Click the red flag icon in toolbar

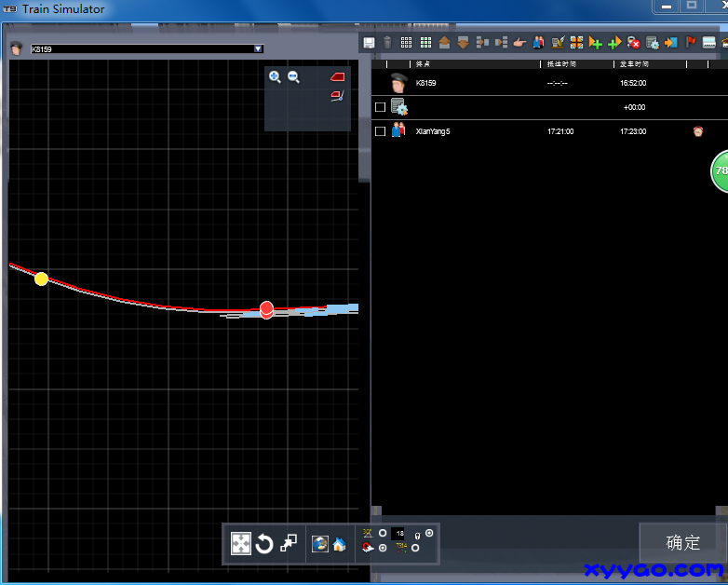pos(691,43)
